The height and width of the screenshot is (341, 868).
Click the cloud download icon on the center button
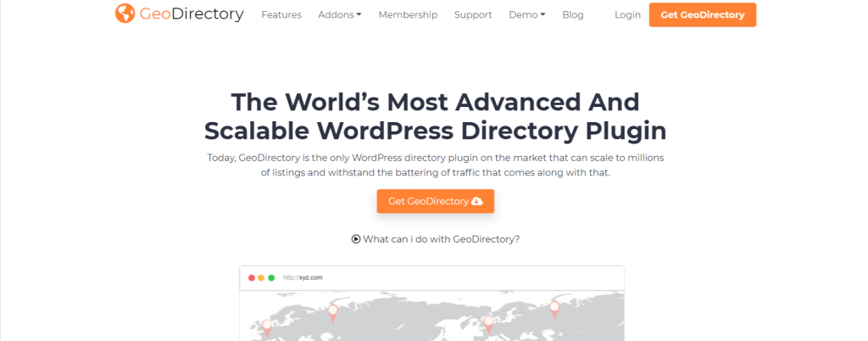tap(476, 201)
